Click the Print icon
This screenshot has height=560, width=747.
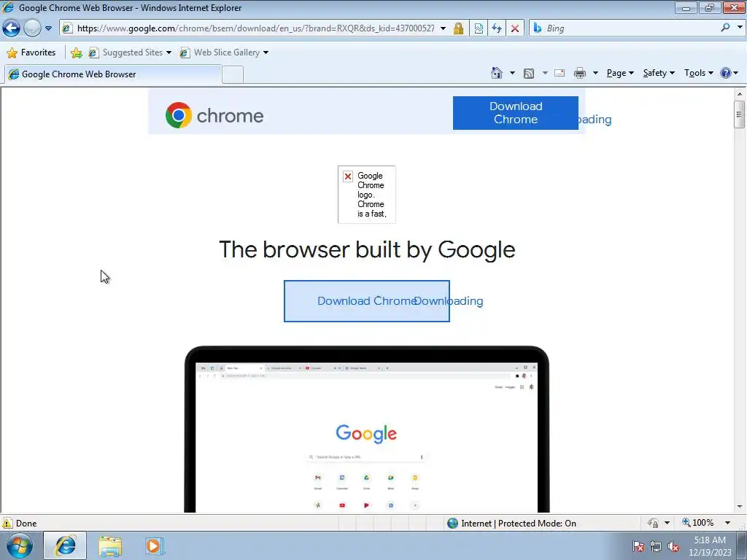pos(580,73)
